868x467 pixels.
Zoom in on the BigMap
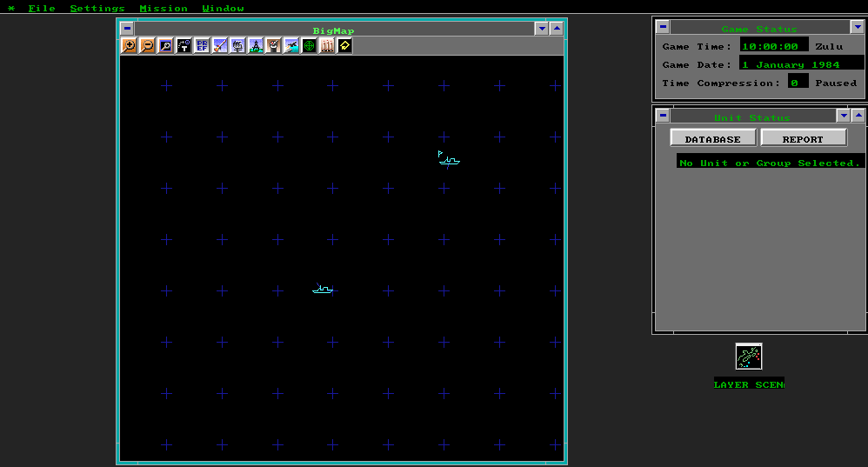pyautogui.click(x=129, y=46)
